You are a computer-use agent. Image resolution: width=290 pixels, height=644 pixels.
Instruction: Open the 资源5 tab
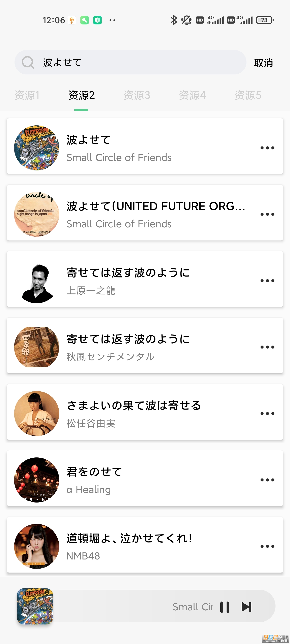pos(248,95)
